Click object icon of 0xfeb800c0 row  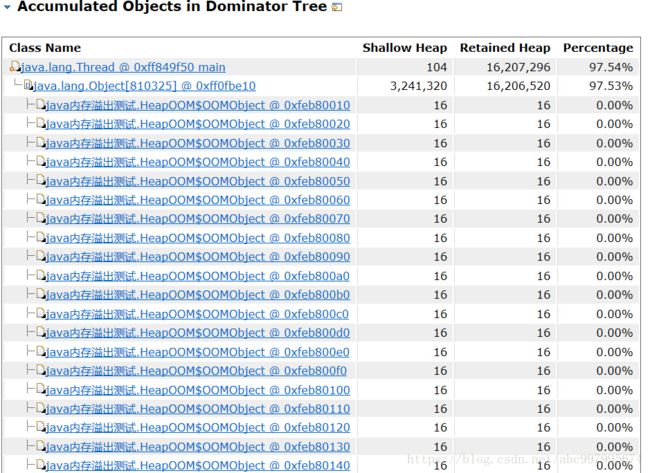[x=41, y=313]
